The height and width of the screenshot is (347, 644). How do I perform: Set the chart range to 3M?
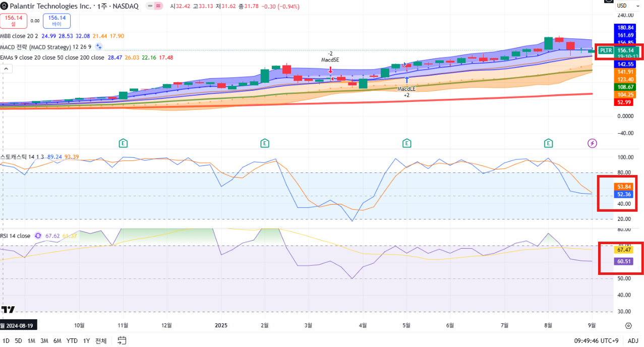click(x=44, y=341)
